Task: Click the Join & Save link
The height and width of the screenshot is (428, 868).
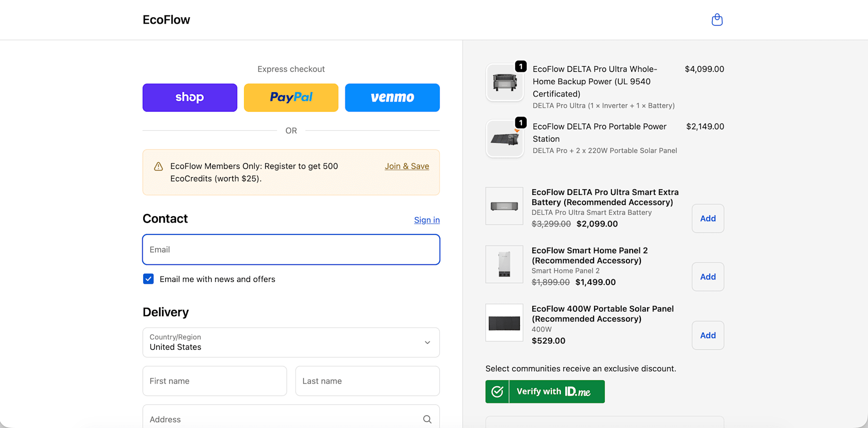Action: (407, 166)
